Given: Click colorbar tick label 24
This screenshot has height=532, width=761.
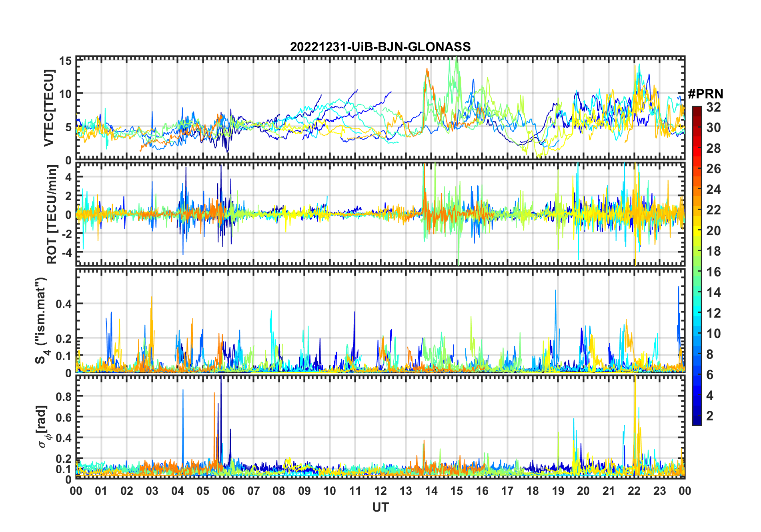Looking at the screenshot, I should click(713, 190).
